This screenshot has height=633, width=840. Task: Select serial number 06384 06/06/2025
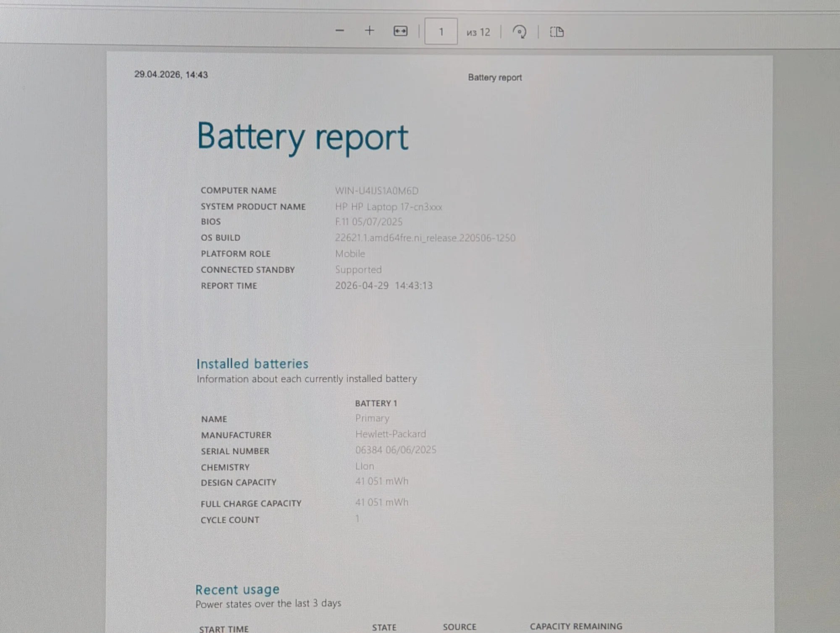click(396, 450)
